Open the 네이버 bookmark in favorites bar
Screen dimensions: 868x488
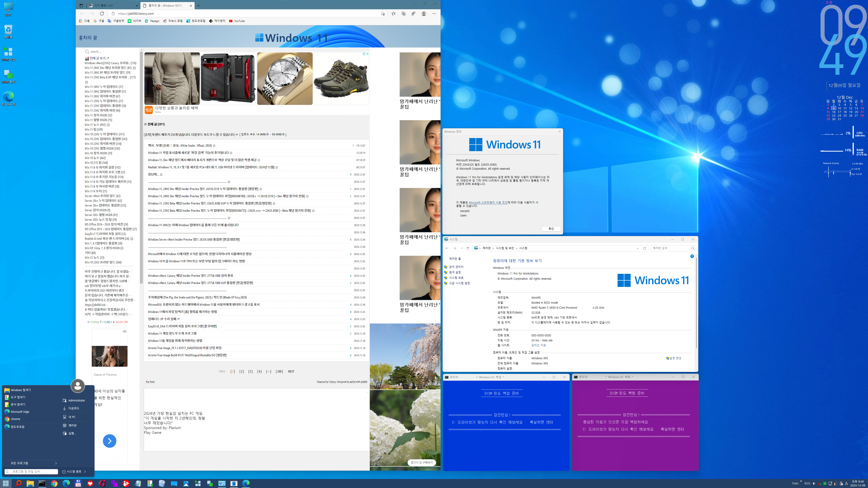(x=134, y=21)
